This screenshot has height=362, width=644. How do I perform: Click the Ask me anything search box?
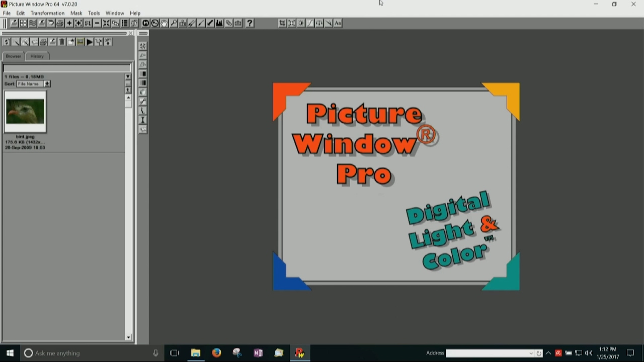click(92, 353)
